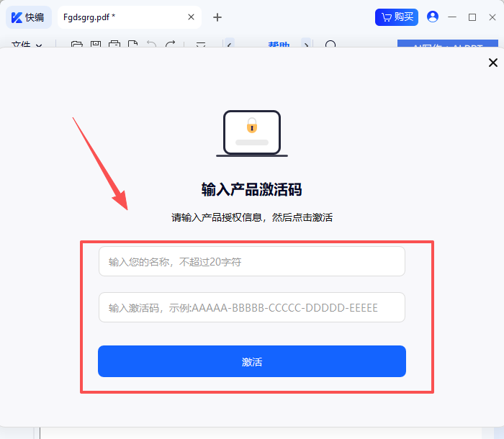Focus the name input field
This screenshot has height=439, width=504.
point(252,261)
